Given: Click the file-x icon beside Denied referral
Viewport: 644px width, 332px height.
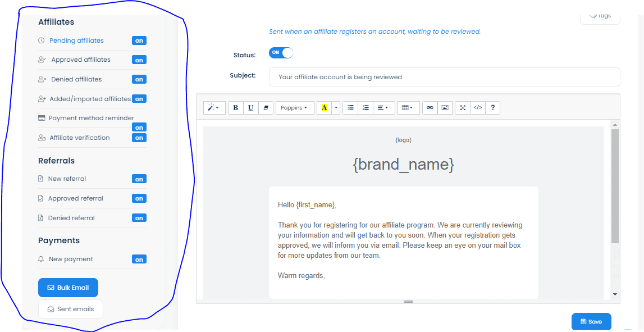Looking at the screenshot, I should 40,218.
